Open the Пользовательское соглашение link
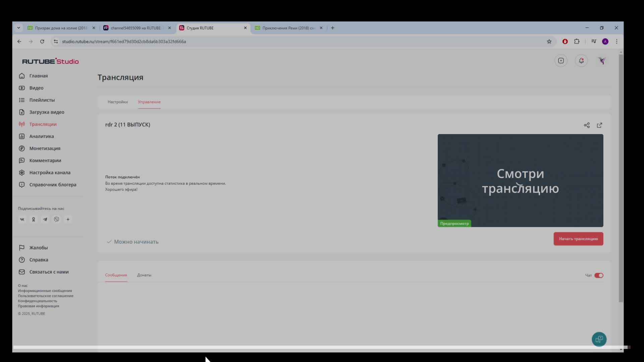The height and width of the screenshot is (362, 644). (46, 296)
